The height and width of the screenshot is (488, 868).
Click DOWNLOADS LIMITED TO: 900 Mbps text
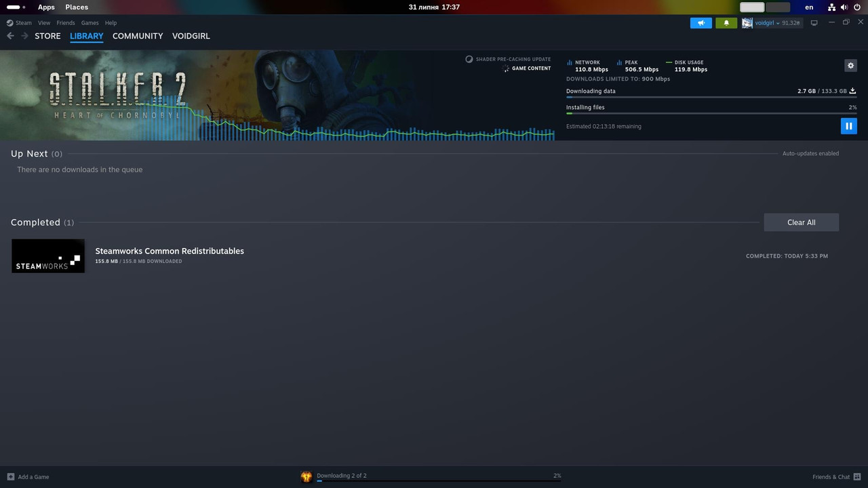618,79
